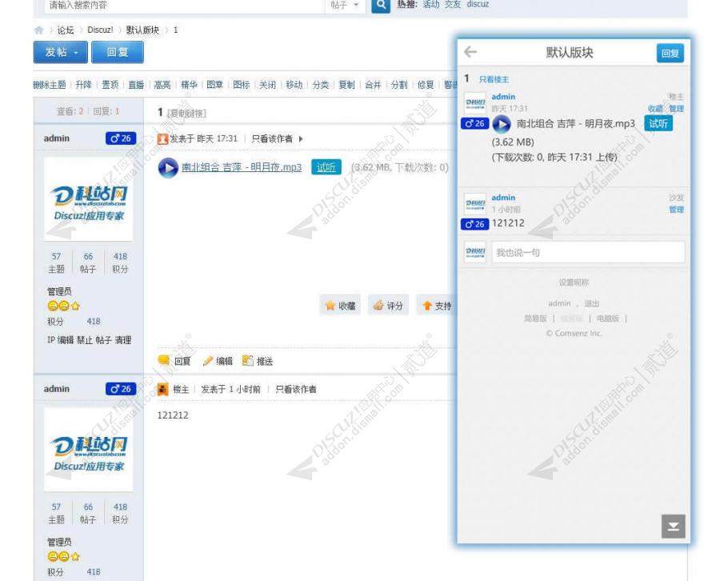Click 只看楼主 in mobile panel

tap(494, 79)
